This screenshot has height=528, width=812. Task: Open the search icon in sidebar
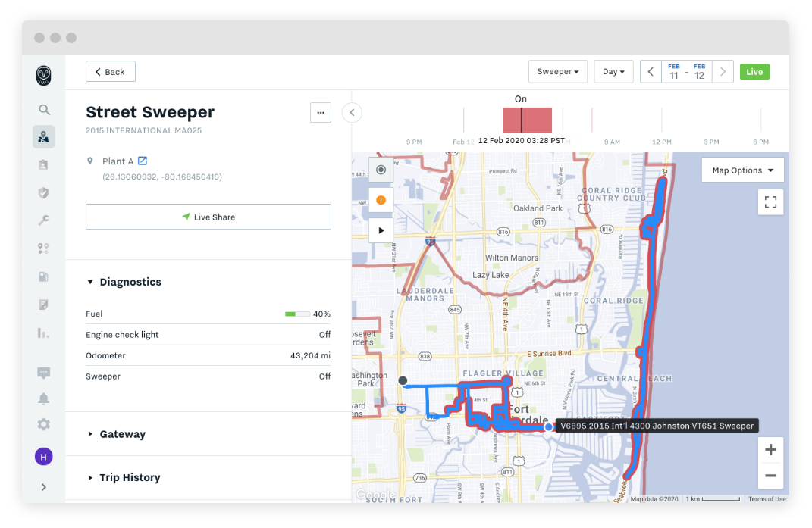[x=44, y=110]
